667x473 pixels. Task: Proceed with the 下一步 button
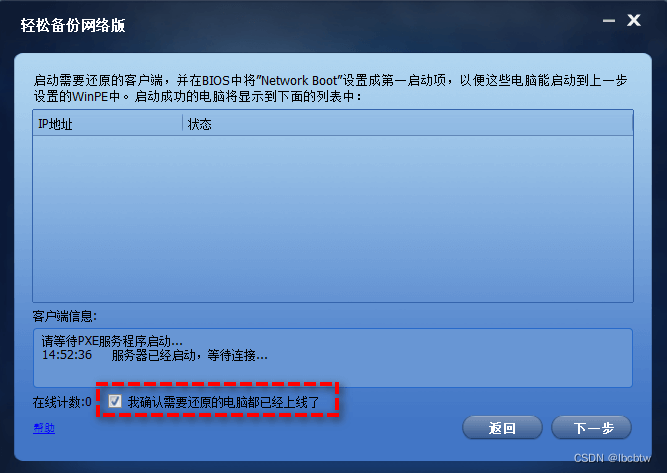coord(592,427)
